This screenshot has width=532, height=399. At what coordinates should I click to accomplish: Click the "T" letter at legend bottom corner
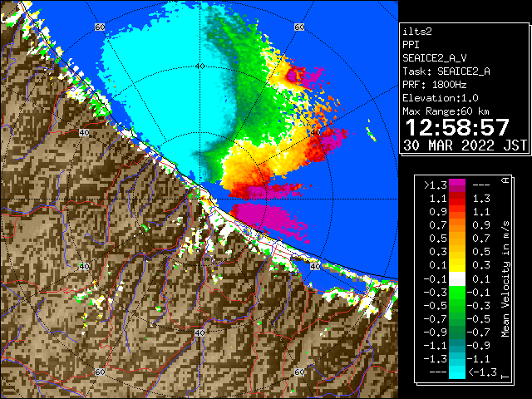(x=505, y=377)
